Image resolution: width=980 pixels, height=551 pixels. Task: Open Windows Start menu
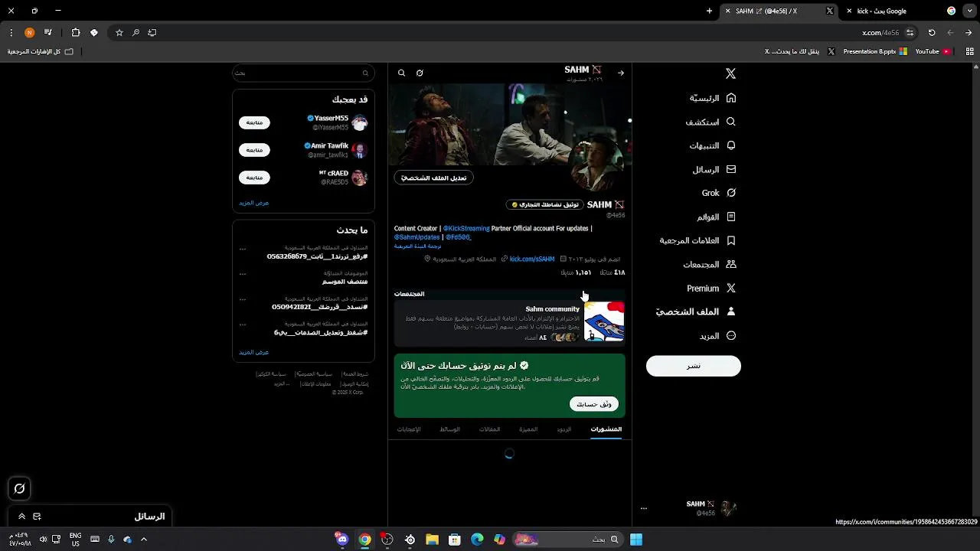point(636,540)
